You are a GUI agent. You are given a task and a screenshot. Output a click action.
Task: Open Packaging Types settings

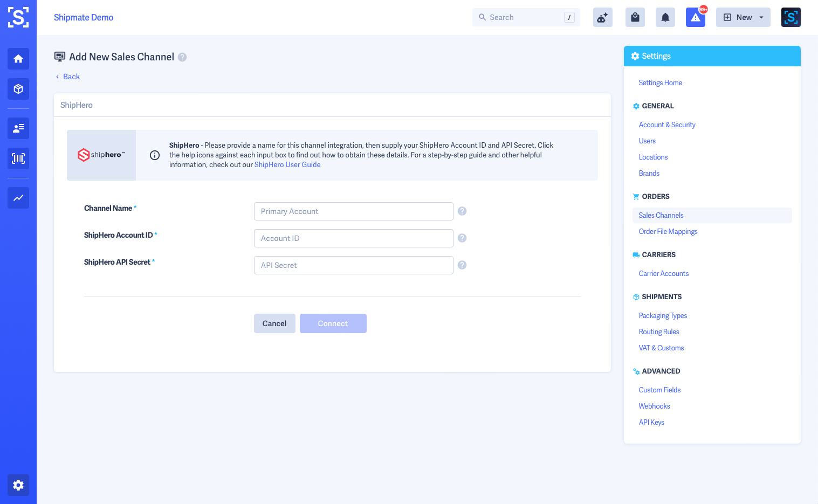tap(663, 315)
